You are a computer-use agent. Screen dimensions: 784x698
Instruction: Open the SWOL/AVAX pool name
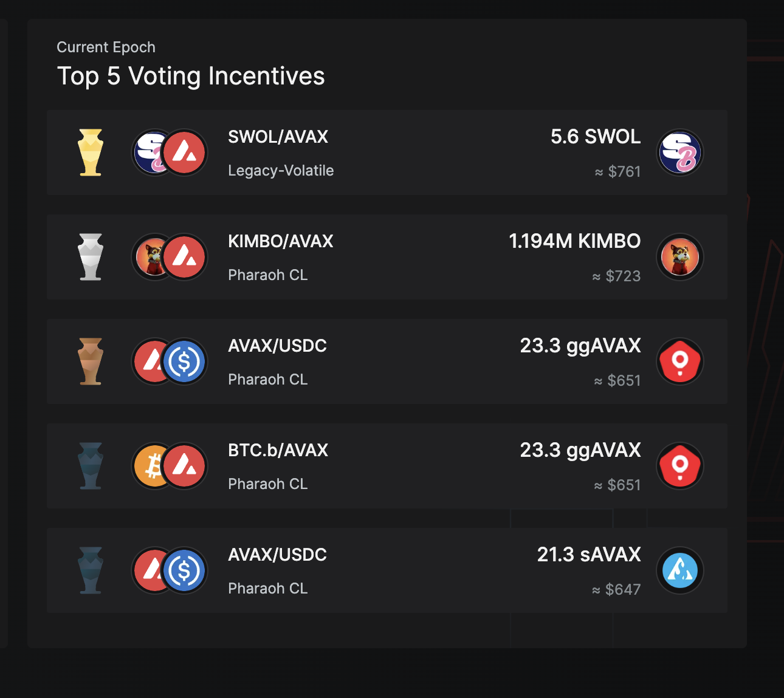click(x=278, y=137)
